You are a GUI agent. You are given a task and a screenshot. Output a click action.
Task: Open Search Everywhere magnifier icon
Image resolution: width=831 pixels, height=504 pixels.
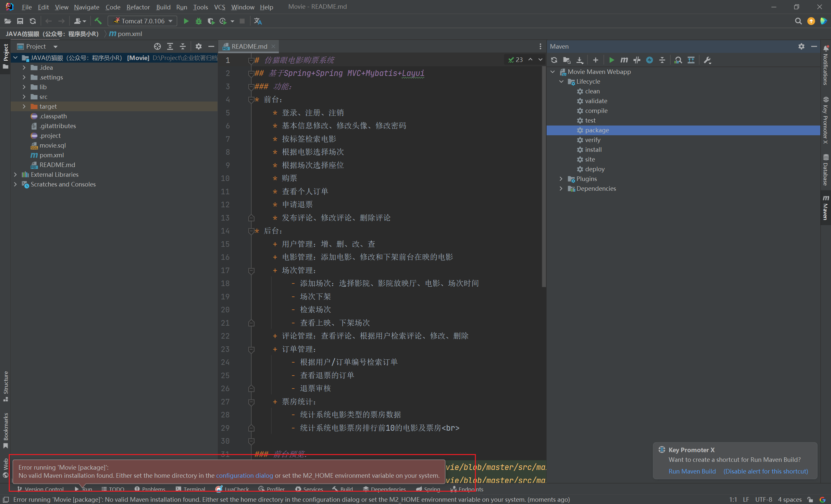tap(798, 21)
